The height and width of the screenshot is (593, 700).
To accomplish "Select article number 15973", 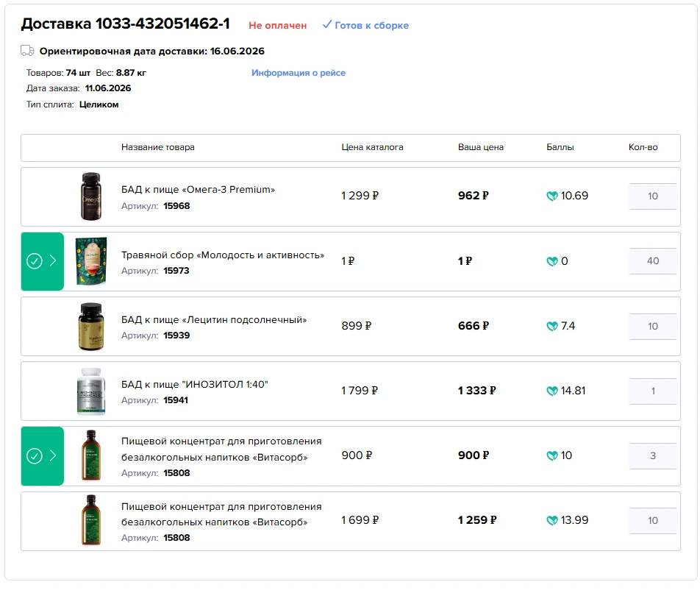I will [x=176, y=271].
